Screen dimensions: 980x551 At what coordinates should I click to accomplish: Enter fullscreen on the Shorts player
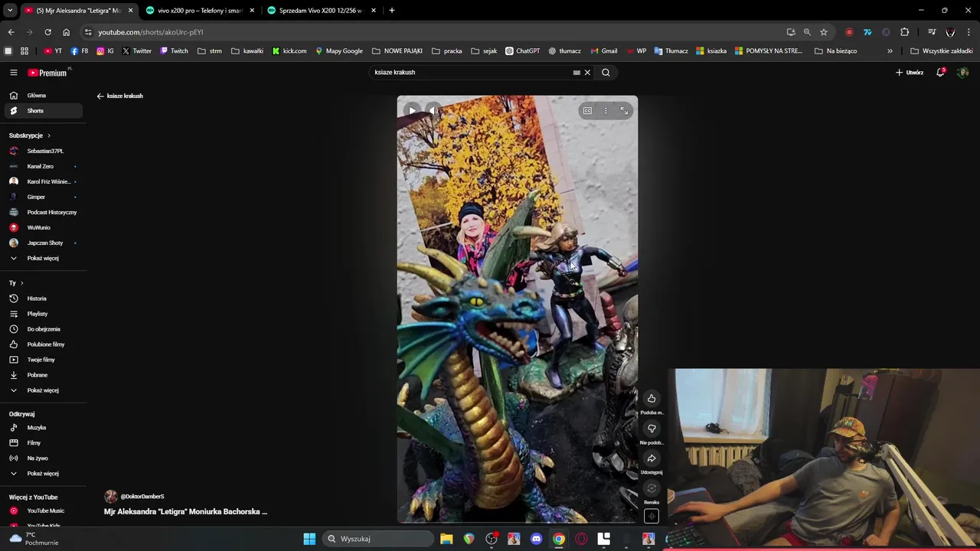(624, 111)
